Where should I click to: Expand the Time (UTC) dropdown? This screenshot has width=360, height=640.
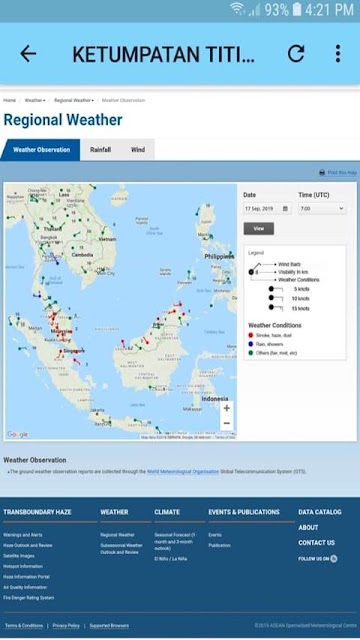pyautogui.click(x=322, y=209)
